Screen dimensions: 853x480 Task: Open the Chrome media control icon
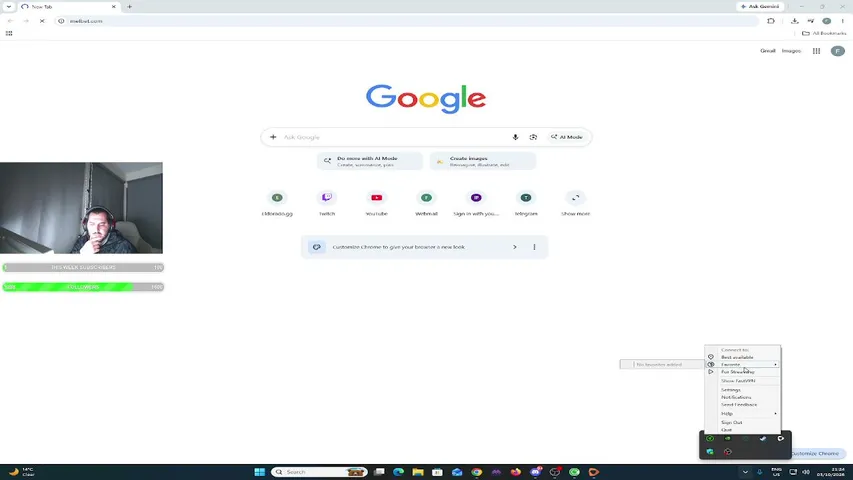(811, 21)
